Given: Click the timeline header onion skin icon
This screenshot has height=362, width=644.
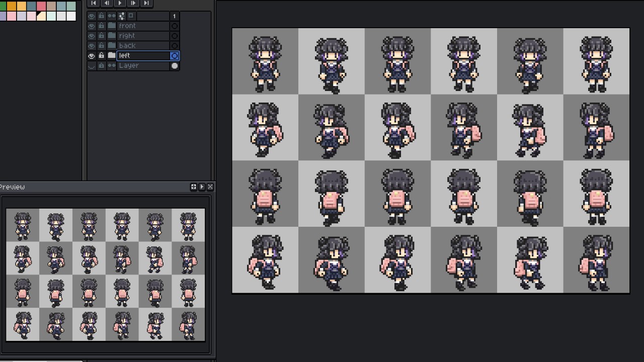Looking at the screenshot, I should (x=131, y=16).
